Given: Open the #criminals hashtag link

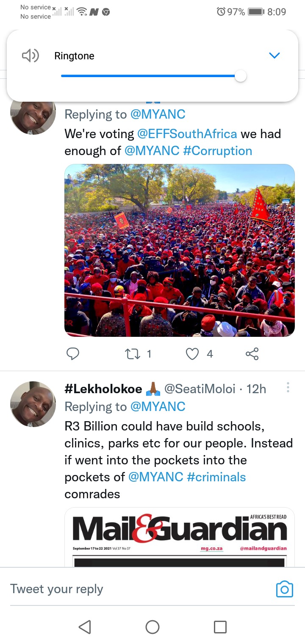Looking at the screenshot, I should coord(216,477).
